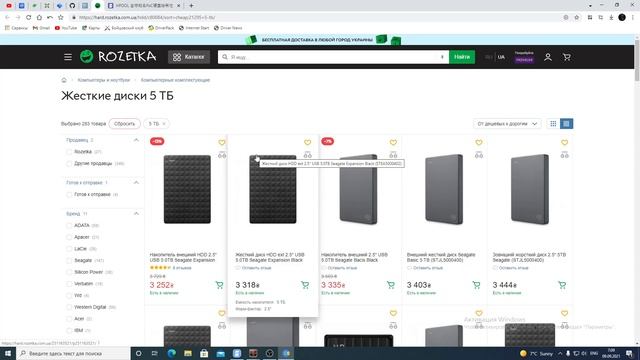
Task: Reload the page in browser
Action: tap(29, 17)
